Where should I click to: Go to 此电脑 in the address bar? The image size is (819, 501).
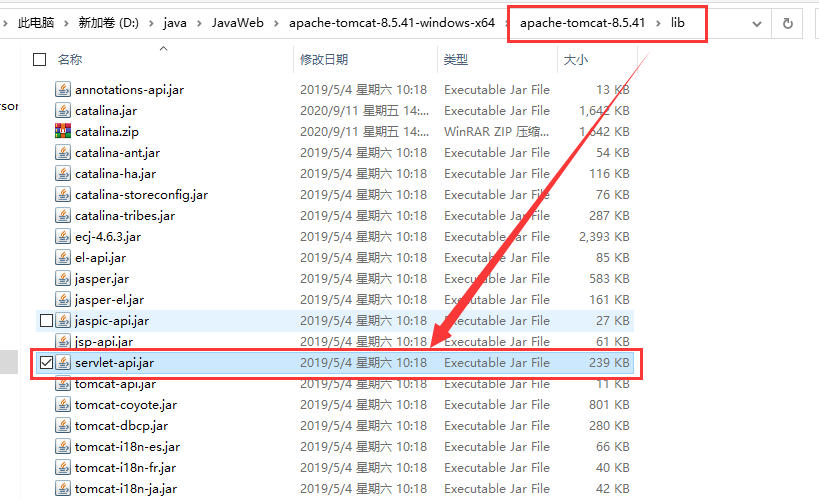coord(36,23)
